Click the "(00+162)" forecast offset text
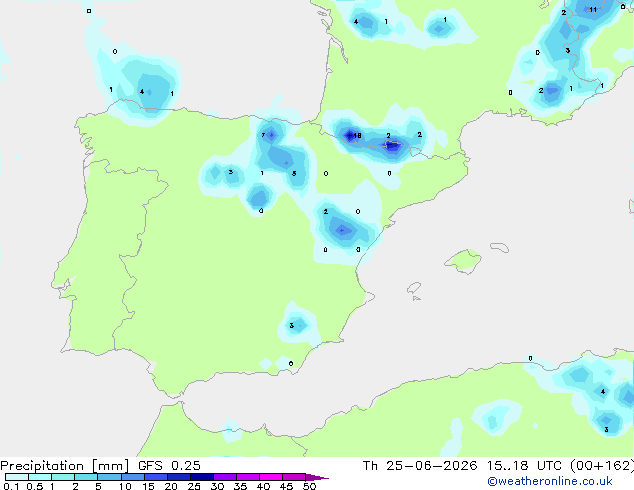The height and width of the screenshot is (490, 634). 602,466
